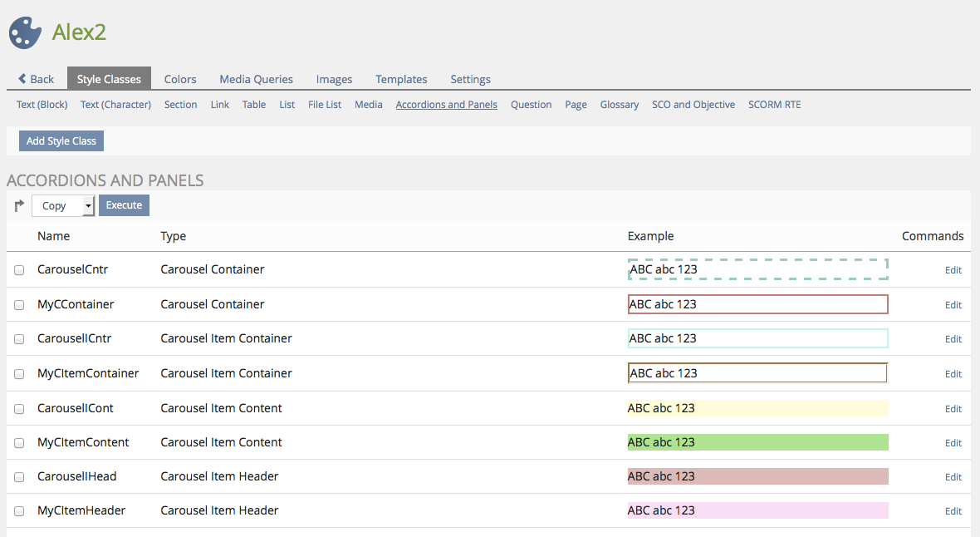Check the MyCItemHeader row checkbox
This screenshot has height=537, width=980.
(x=19, y=511)
